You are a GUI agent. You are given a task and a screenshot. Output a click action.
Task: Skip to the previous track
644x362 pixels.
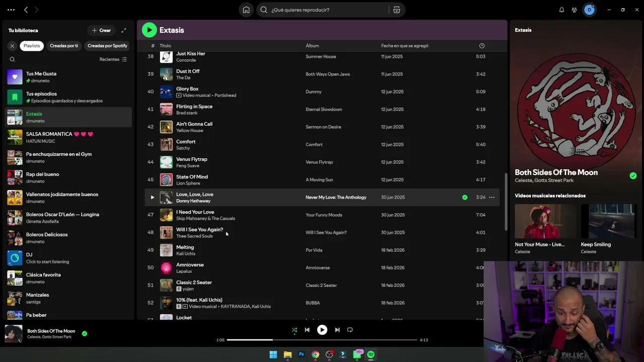click(x=307, y=330)
